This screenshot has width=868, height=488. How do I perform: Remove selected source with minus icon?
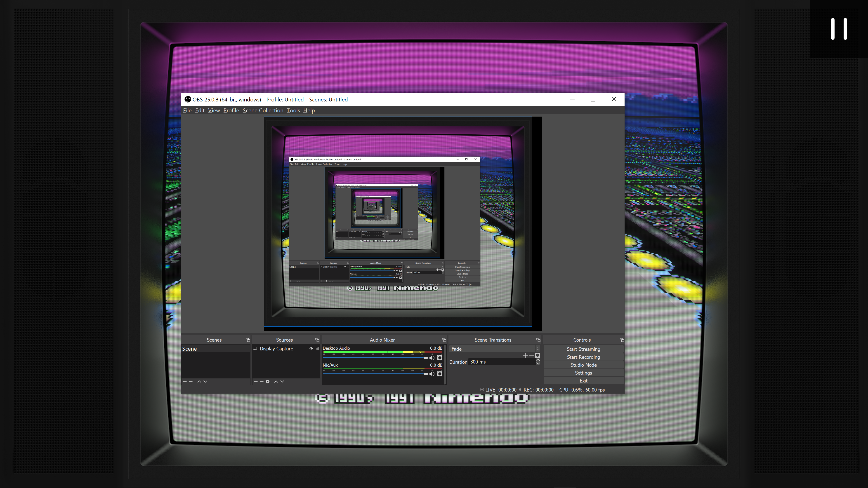click(x=262, y=382)
